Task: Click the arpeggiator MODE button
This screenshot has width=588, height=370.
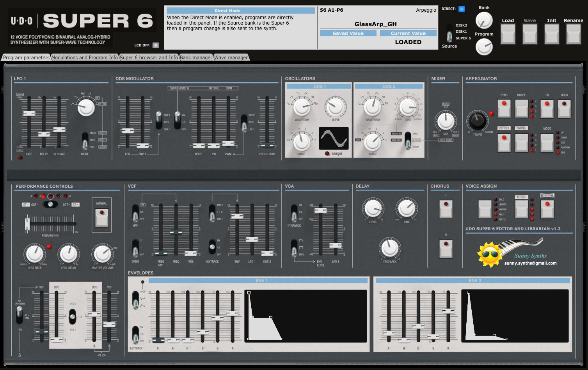Action: pos(547,142)
